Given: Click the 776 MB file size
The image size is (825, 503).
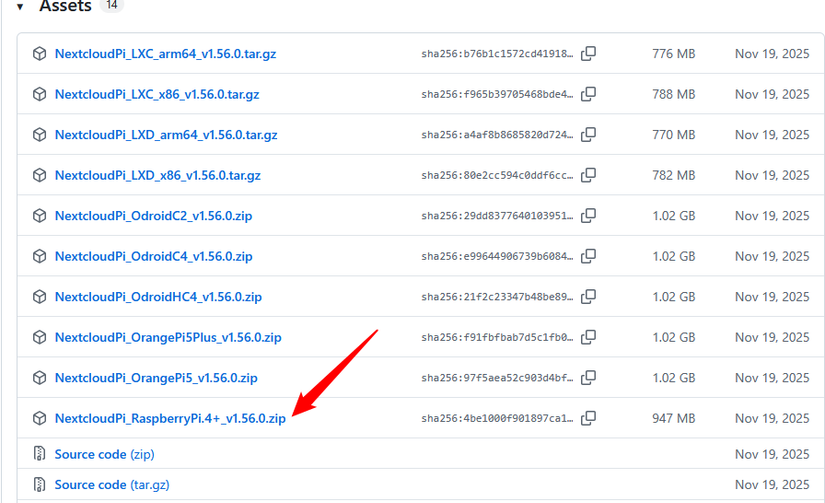Looking at the screenshot, I should pos(673,54).
